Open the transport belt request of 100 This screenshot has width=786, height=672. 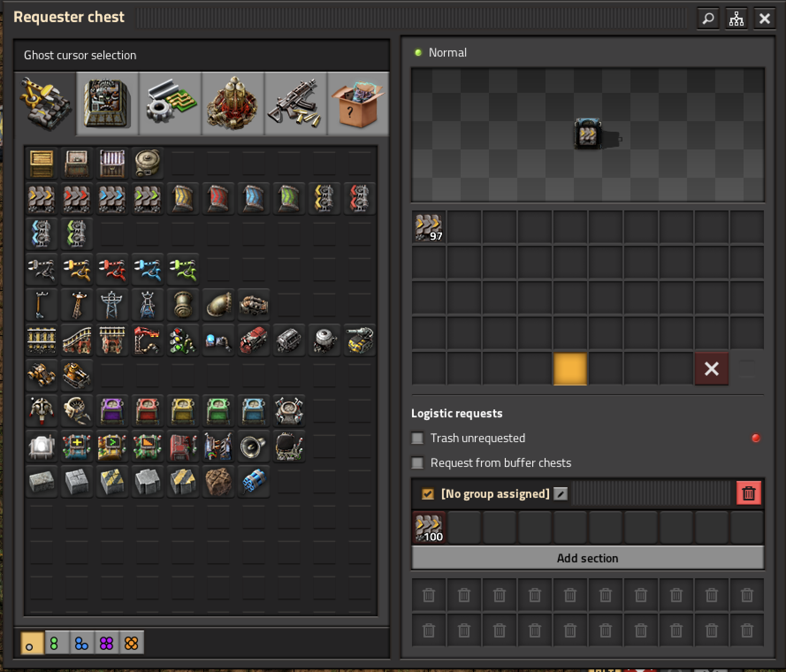(429, 528)
